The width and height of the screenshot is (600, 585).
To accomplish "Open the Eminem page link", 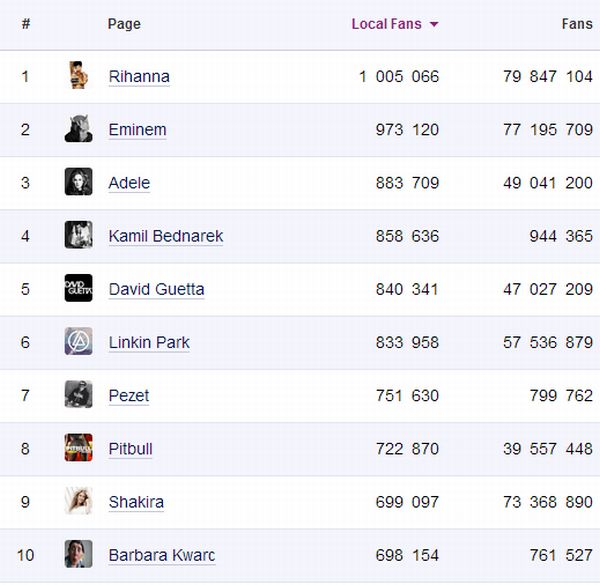I will (x=137, y=130).
